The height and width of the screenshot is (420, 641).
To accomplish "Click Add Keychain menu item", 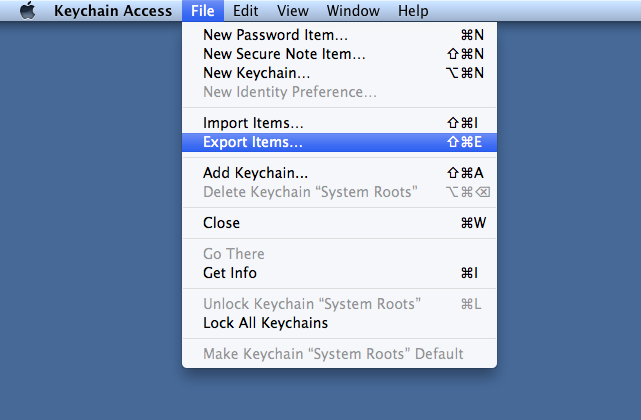I will click(x=255, y=173).
